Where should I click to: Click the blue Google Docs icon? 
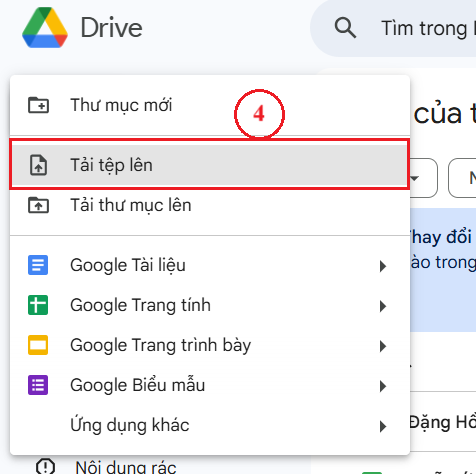[38, 265]
